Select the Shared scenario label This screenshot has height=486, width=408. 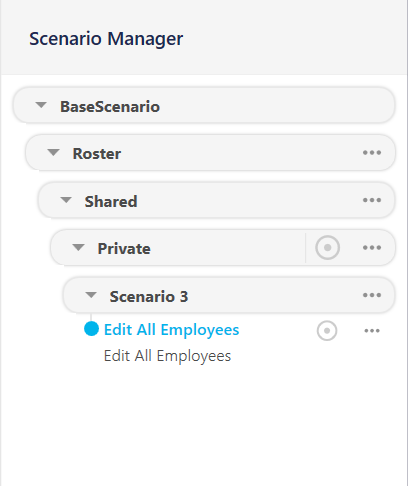(x=111, y=201)
